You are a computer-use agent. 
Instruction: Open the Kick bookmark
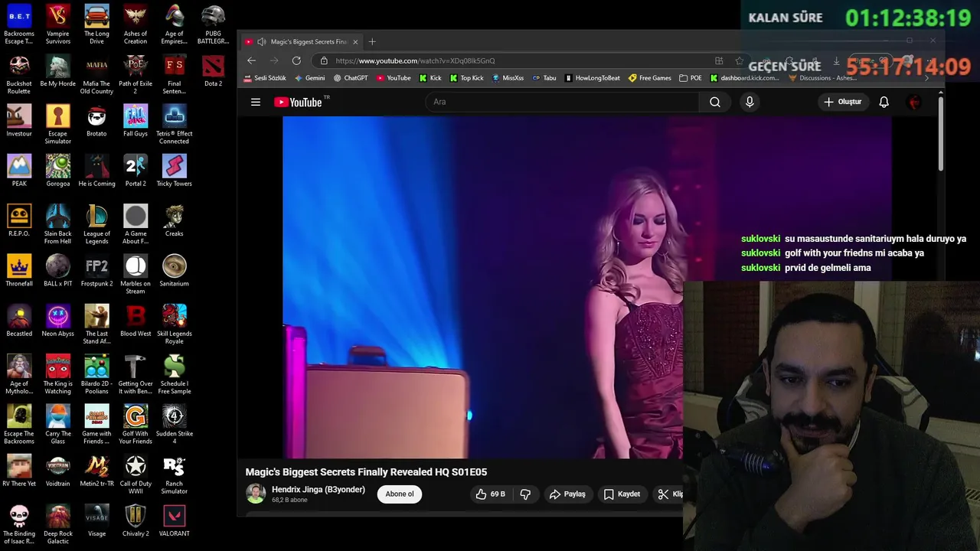pyautogui.click(x=430, y=78)
